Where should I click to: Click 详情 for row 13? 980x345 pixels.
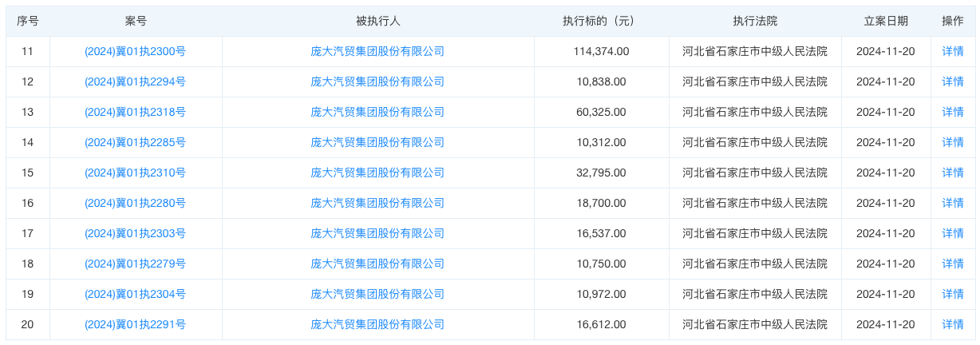pyautogui.click(x=953, y=112)
